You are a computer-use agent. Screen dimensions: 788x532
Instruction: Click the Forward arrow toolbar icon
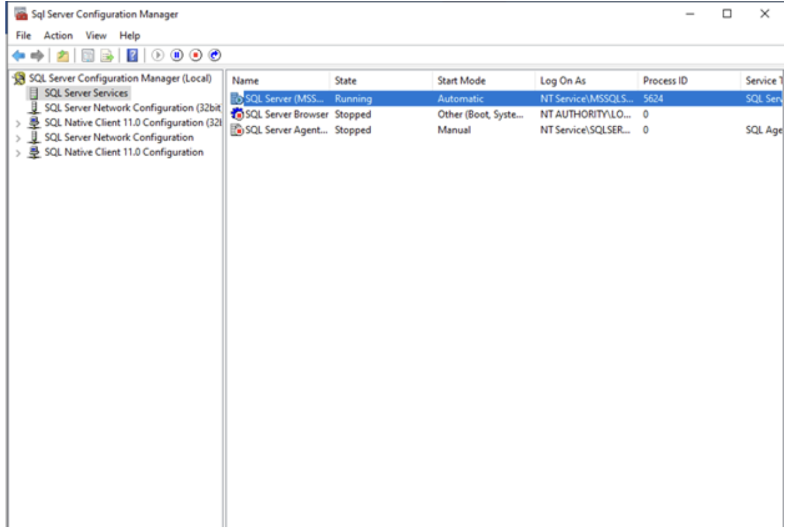click(37, 56)
